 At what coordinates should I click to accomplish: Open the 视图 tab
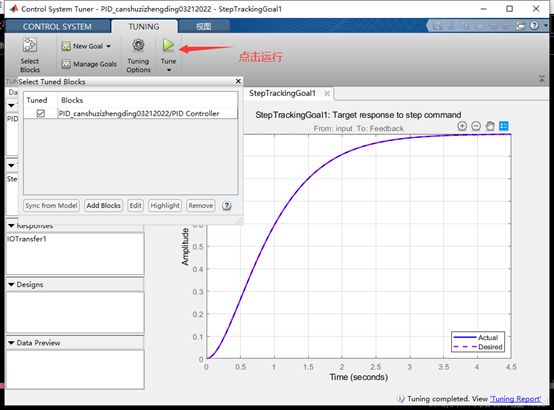[x=204, y=27]
